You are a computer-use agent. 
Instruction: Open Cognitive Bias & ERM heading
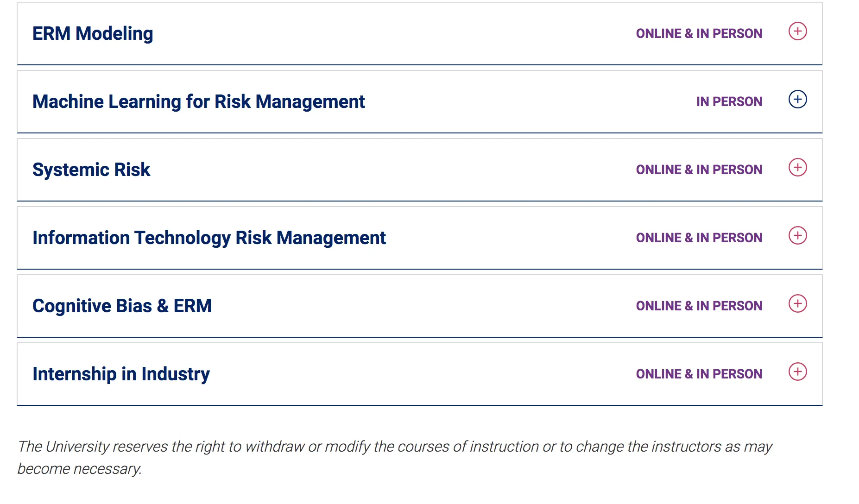pyautogui.click(x=122, y=306)
